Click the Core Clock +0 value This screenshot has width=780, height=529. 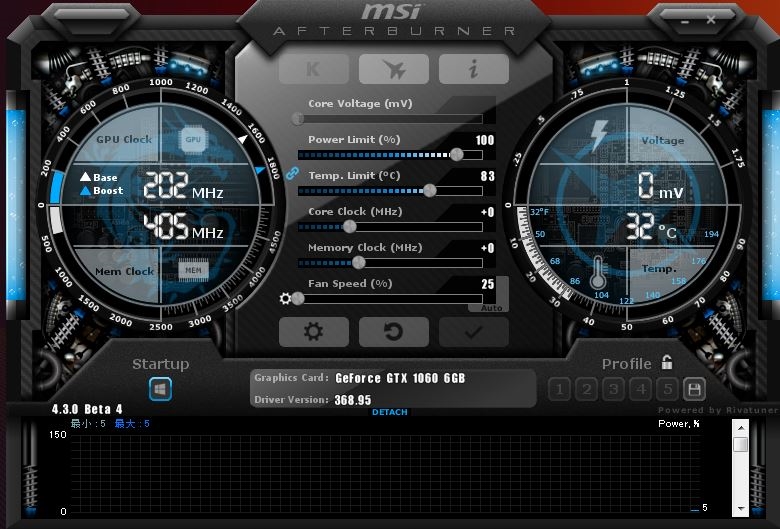488,212
